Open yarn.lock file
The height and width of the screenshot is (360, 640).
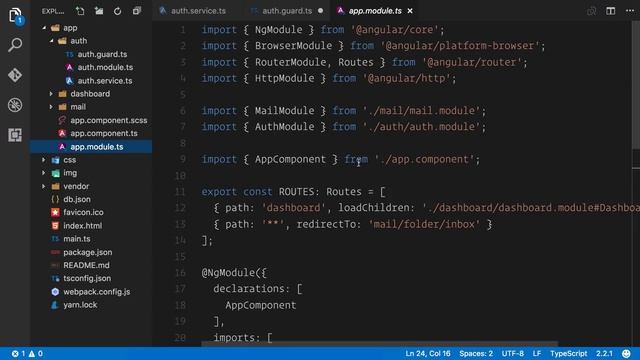tap(80, 305)
